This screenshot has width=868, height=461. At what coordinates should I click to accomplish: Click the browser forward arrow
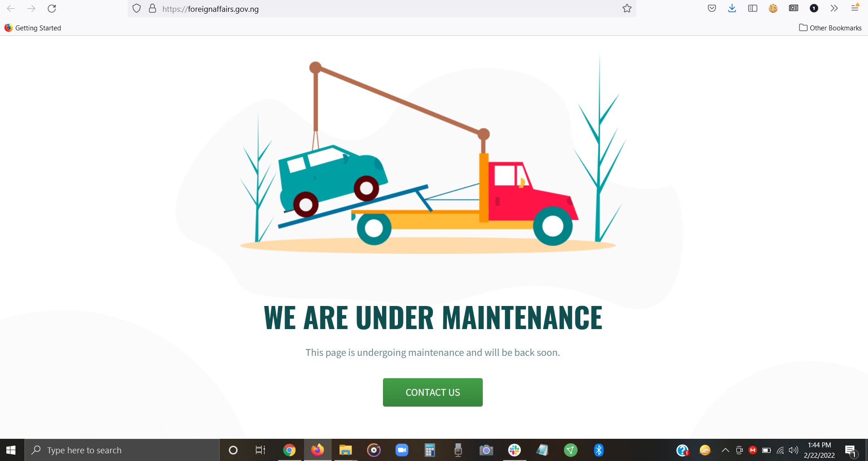point(31,9)
